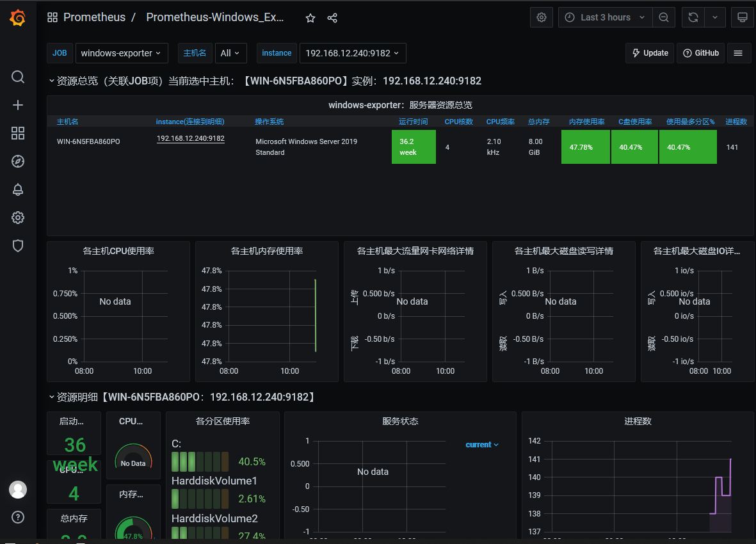Click the WIN-6N5FBA860PO hostname cell
This screenshot has height=544, width=756.
coord(88,141)
